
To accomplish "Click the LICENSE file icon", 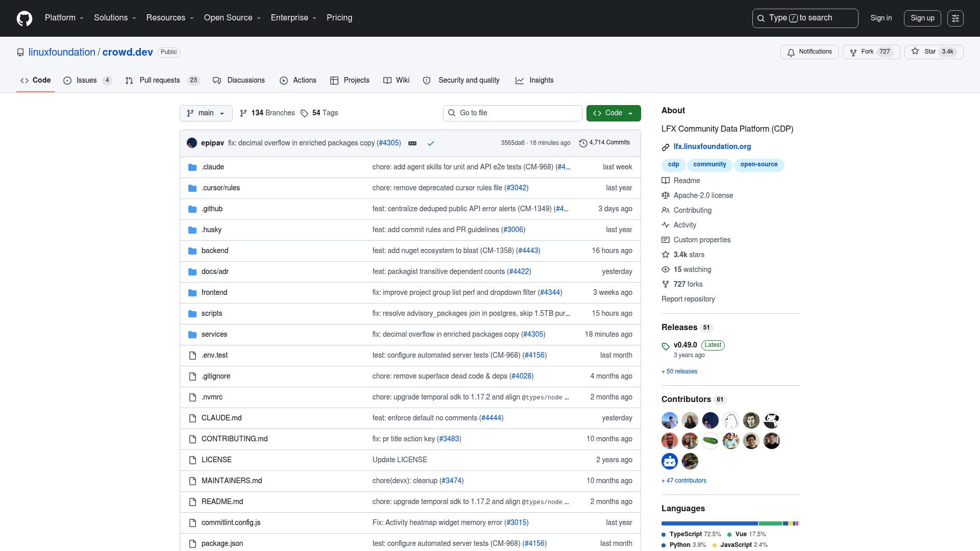I will click(x=192, y=460).
